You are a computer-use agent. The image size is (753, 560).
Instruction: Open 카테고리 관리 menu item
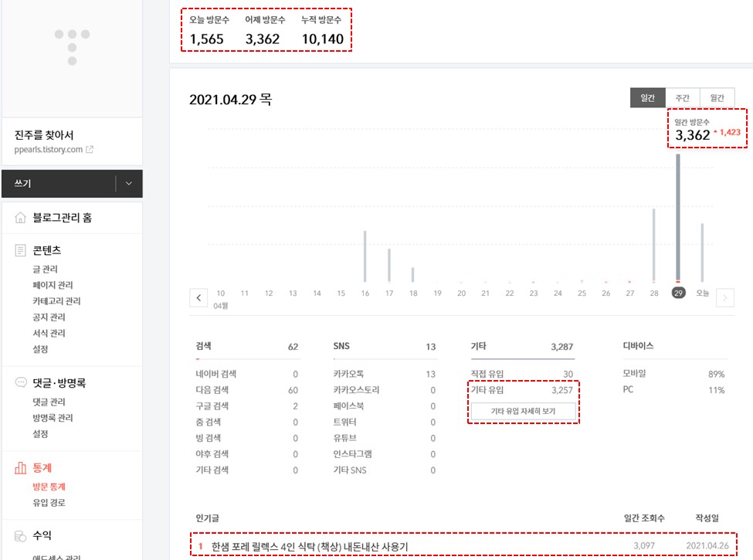[x=56, y=300]
